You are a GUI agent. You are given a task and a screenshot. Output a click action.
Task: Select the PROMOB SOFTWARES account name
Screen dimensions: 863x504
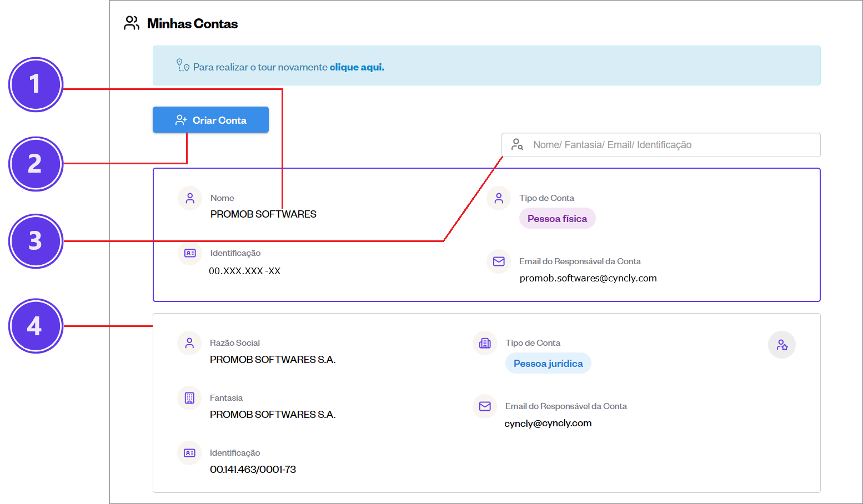263,214
